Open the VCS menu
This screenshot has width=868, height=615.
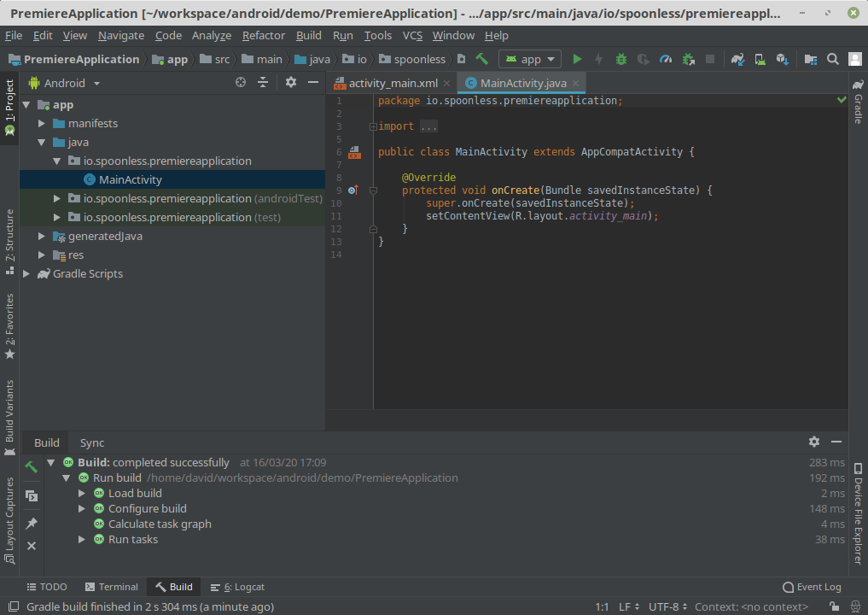412,36
